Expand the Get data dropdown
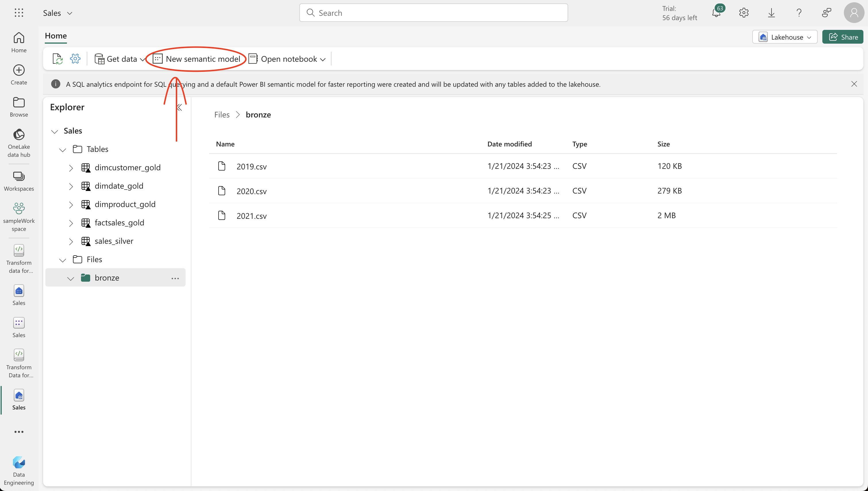 (x=142, y=59)
